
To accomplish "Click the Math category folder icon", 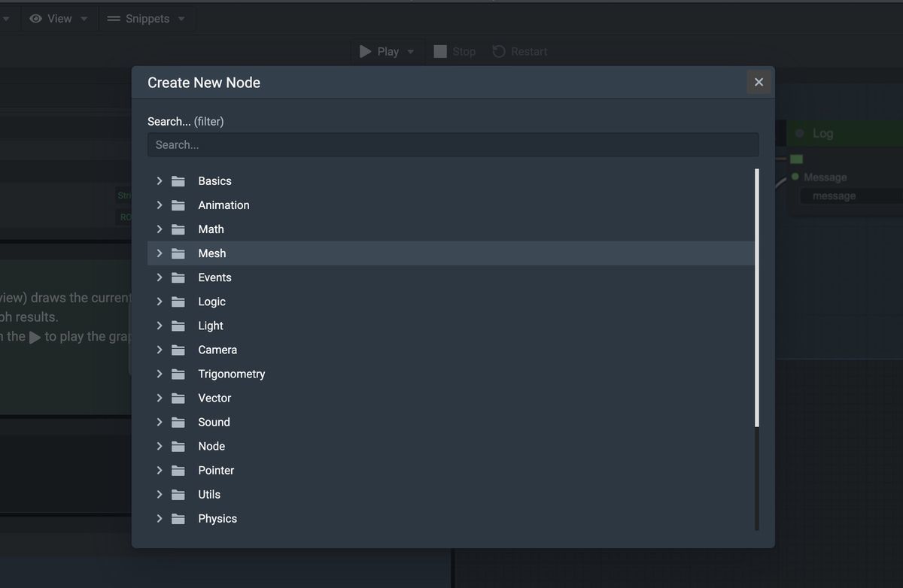I will coord(178,229).
